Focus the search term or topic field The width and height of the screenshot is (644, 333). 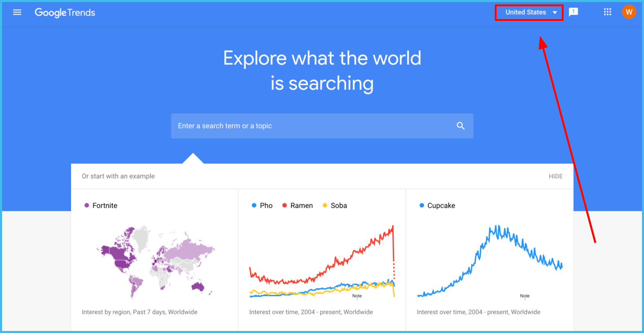322,126
